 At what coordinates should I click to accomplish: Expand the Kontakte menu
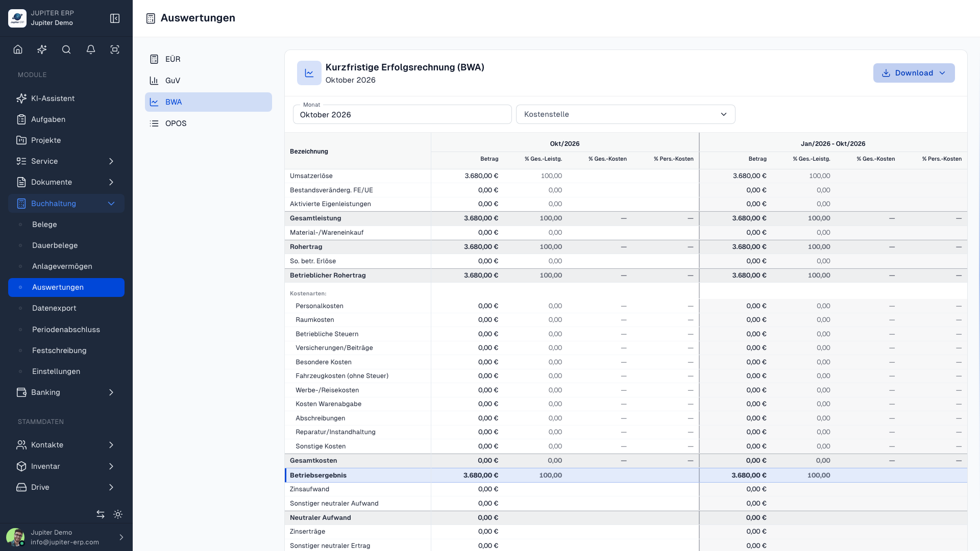coord(66,445)
